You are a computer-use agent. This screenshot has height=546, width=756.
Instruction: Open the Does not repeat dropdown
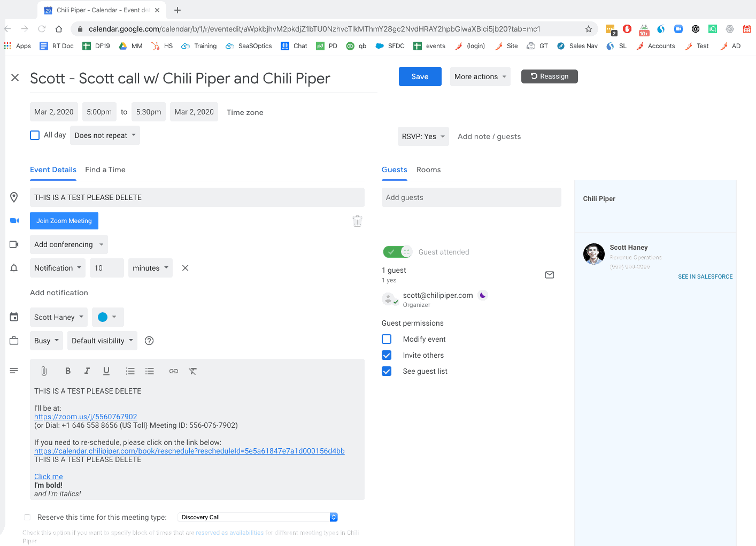point(105,135)
